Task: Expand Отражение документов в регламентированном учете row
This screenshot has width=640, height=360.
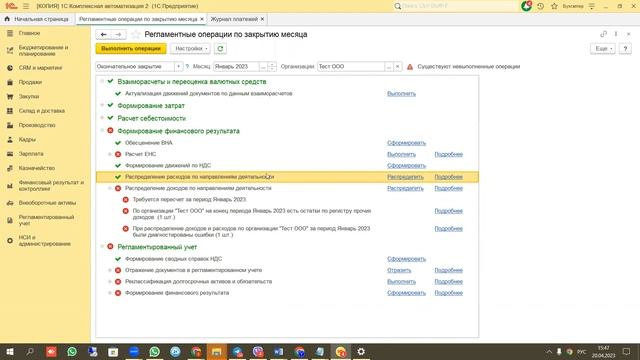Action: (110, 270)
